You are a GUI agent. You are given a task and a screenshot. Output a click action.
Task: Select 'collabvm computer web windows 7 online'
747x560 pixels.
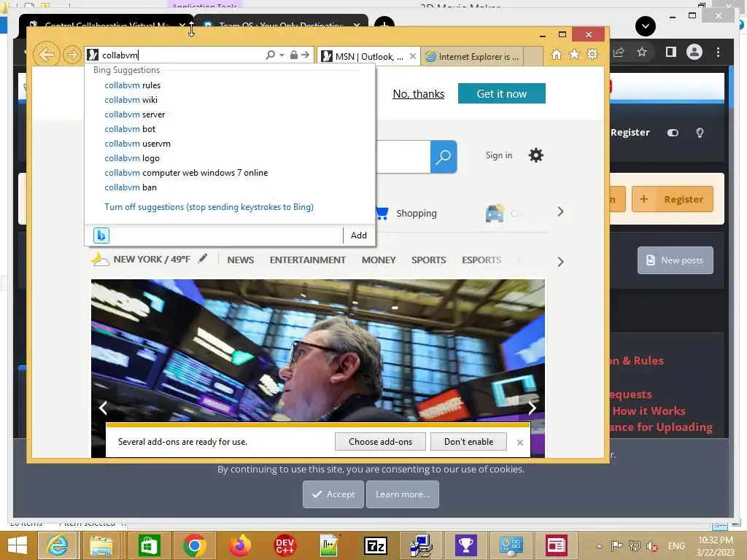186,173
